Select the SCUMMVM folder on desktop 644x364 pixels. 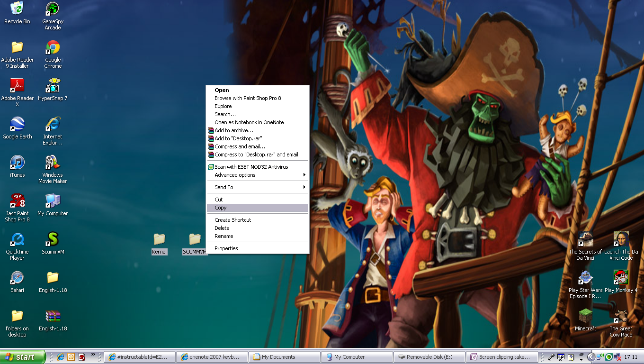click(195, 243)
